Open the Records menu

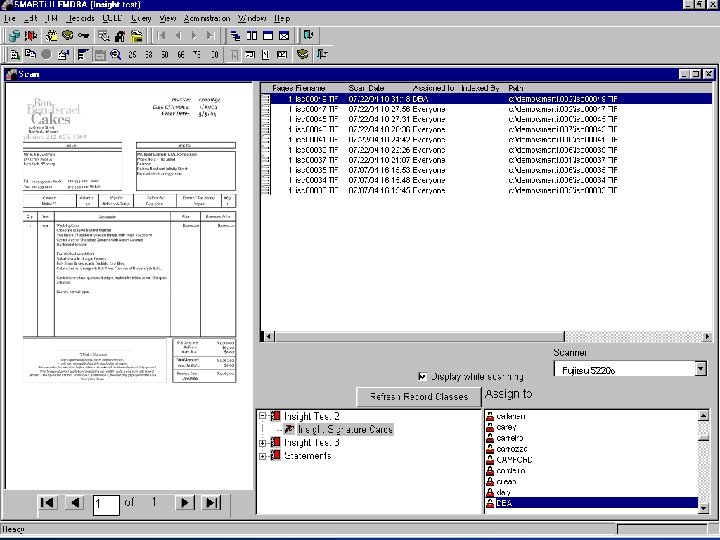tap(80, 18)
